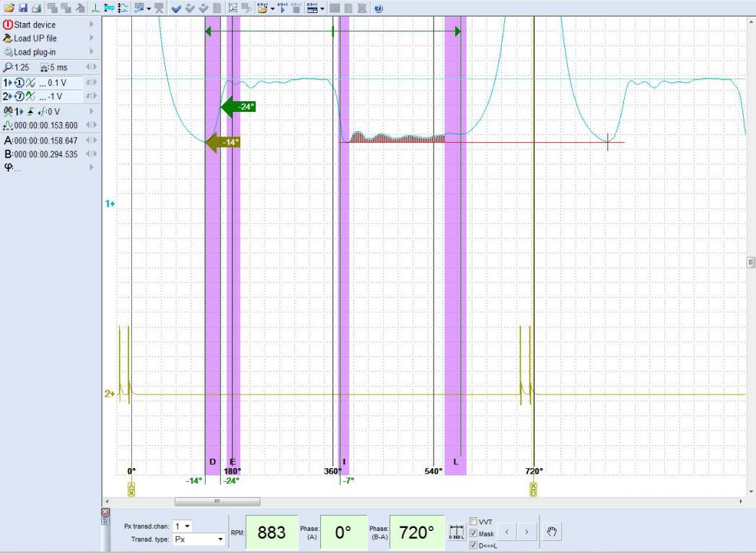756x554 pixels.
Task: Click the horizontal scrollbar thumb under the graph
Action: click(x=217, y=501)
